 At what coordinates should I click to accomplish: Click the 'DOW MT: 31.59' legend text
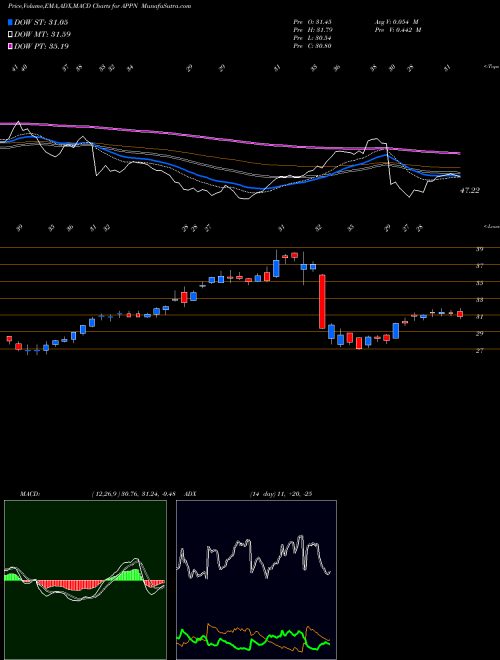point(43,34)
